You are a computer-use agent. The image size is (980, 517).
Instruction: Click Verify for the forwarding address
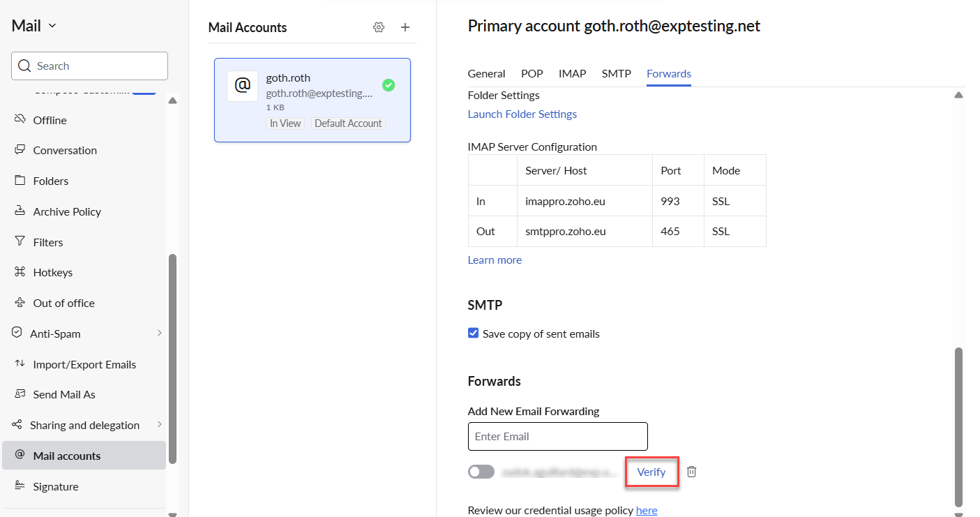(651, 472)
